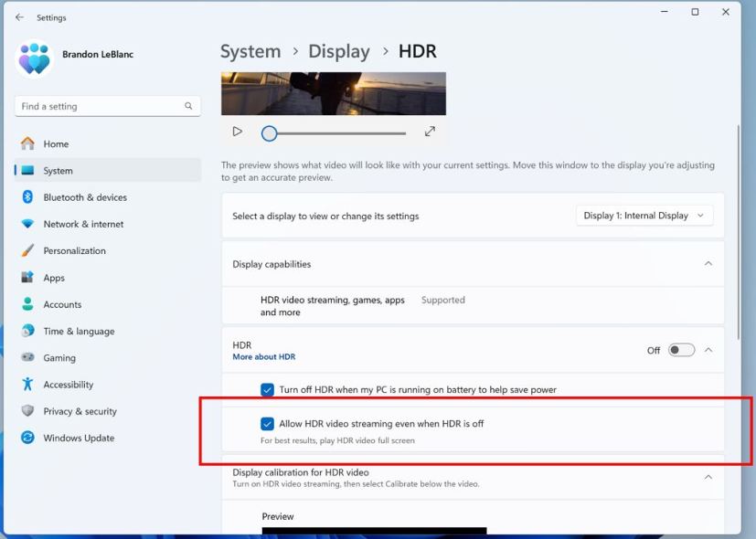Open the display selection dropdown

[x=644, y=215]
